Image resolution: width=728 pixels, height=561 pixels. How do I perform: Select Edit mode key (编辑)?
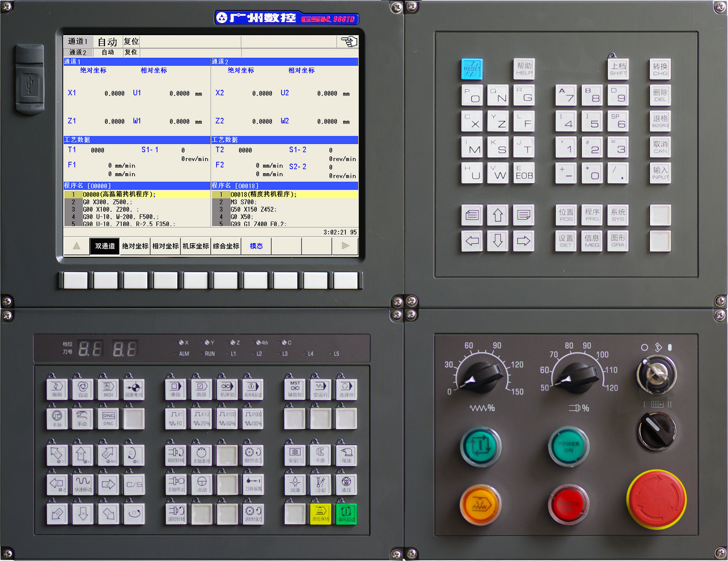point(57,389)
